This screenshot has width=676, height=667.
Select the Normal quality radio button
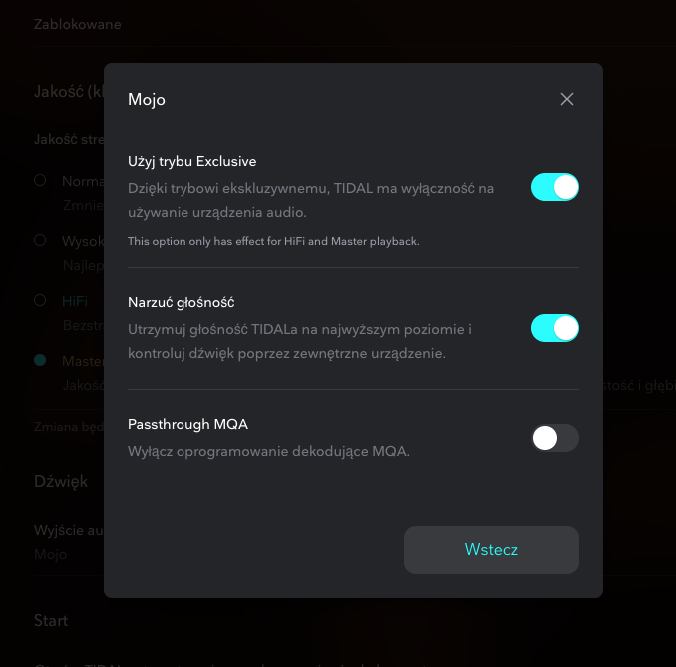pyautogui.click(x=40, y=181)
